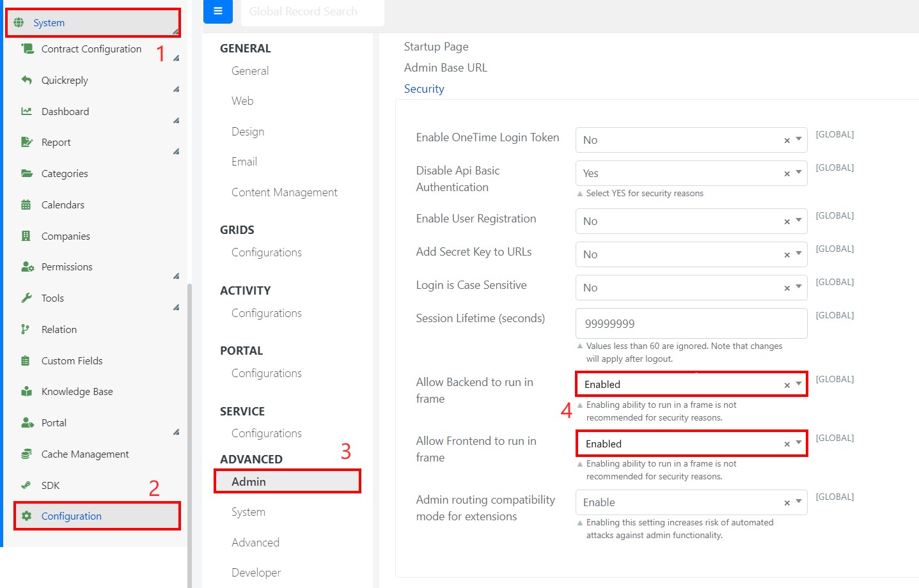Image resolution: width=919 pixels, height=588 pixels.
Task: Open the General settings page
Action: click(250, 71)
